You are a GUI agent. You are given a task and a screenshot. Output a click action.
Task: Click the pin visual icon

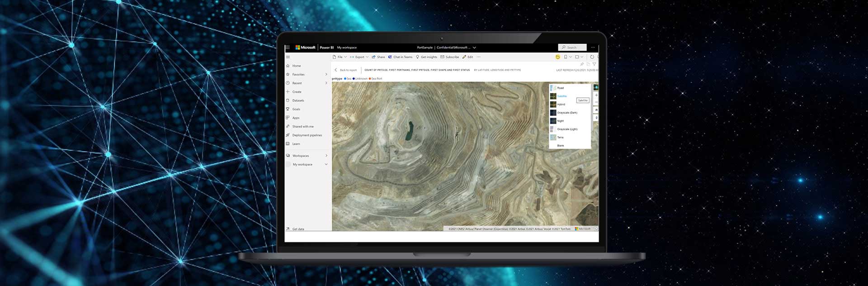[x=582, y=64]
